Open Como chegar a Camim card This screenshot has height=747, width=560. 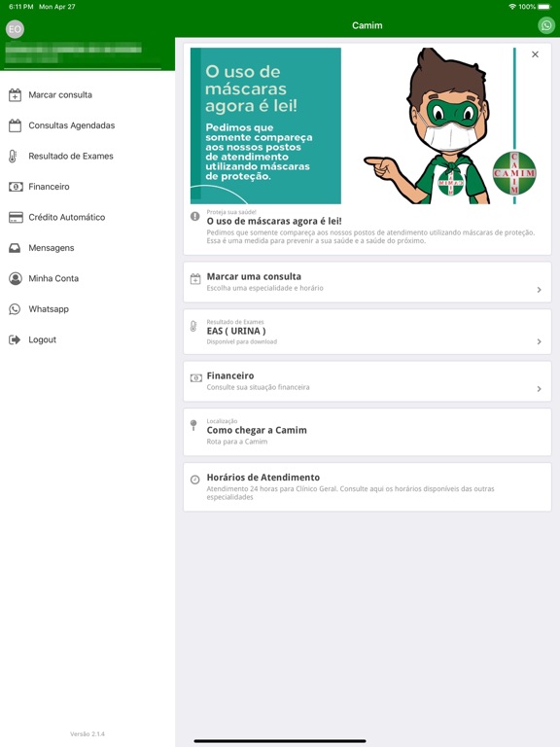[x=367, y=432]
